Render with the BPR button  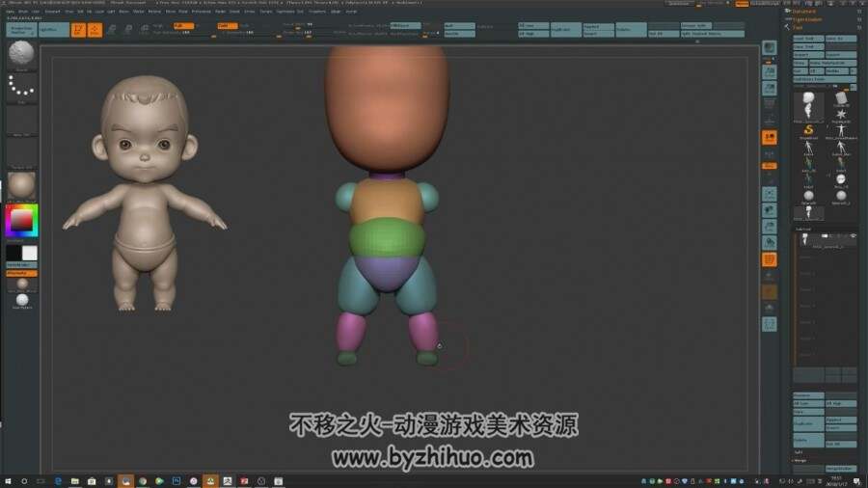pos(770,48)
